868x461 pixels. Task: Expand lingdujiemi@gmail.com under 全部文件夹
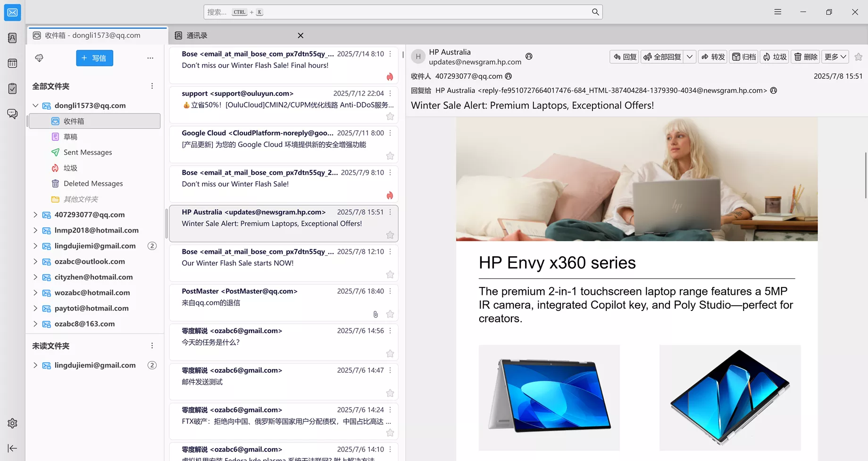[35, 246]
